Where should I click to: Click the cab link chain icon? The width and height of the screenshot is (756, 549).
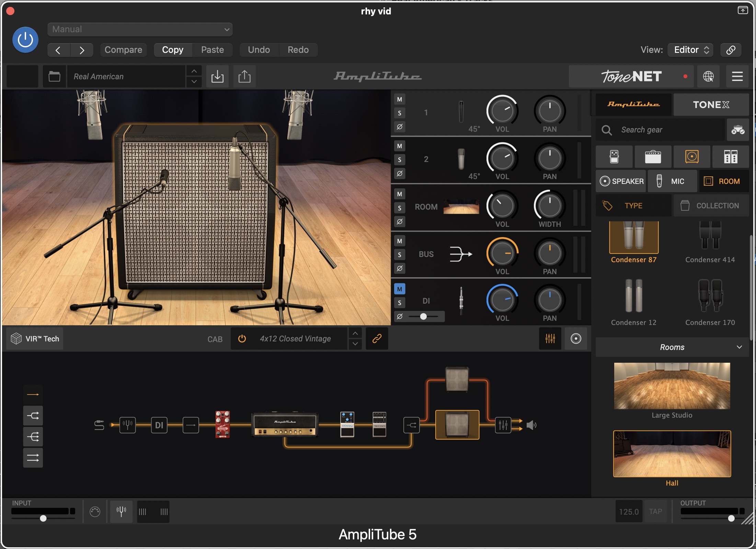pos(377,339)
